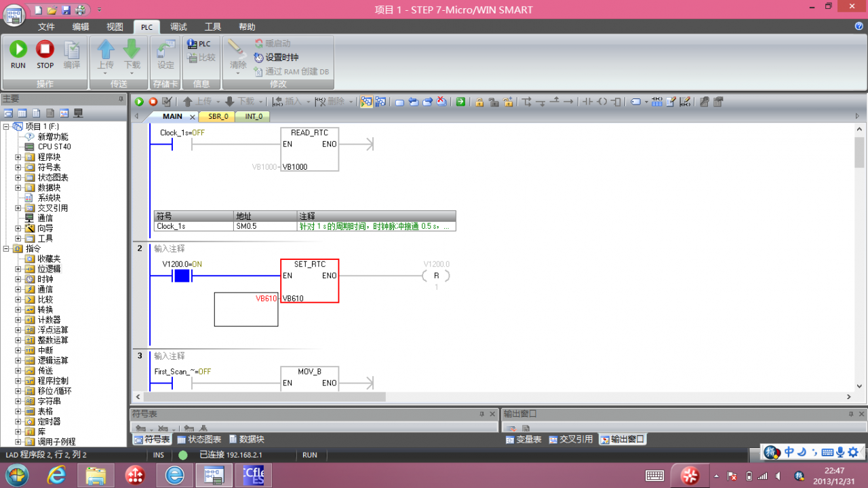
Task: Open the 工具 ribbon tab
Action: click(x=213, y=27)
